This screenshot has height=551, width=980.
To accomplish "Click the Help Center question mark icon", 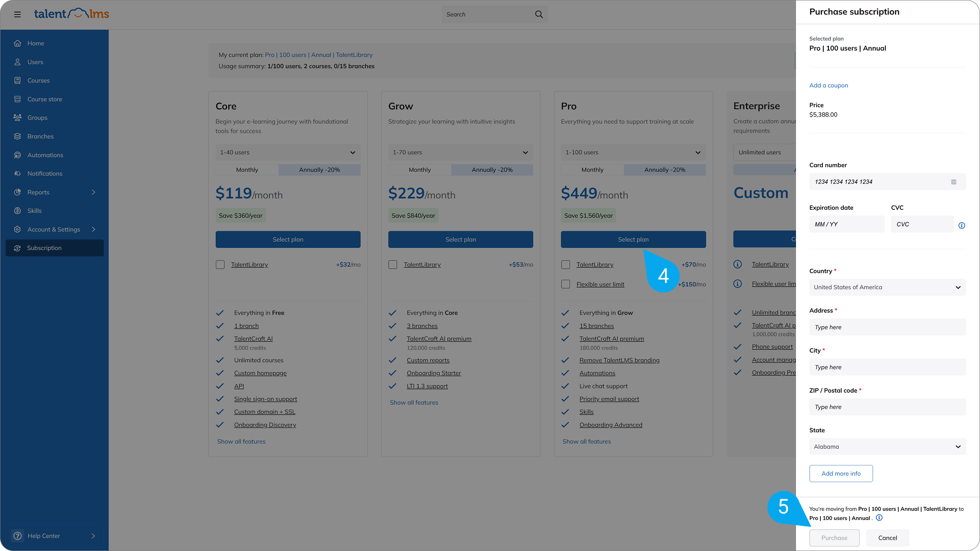I will (17, 536).
